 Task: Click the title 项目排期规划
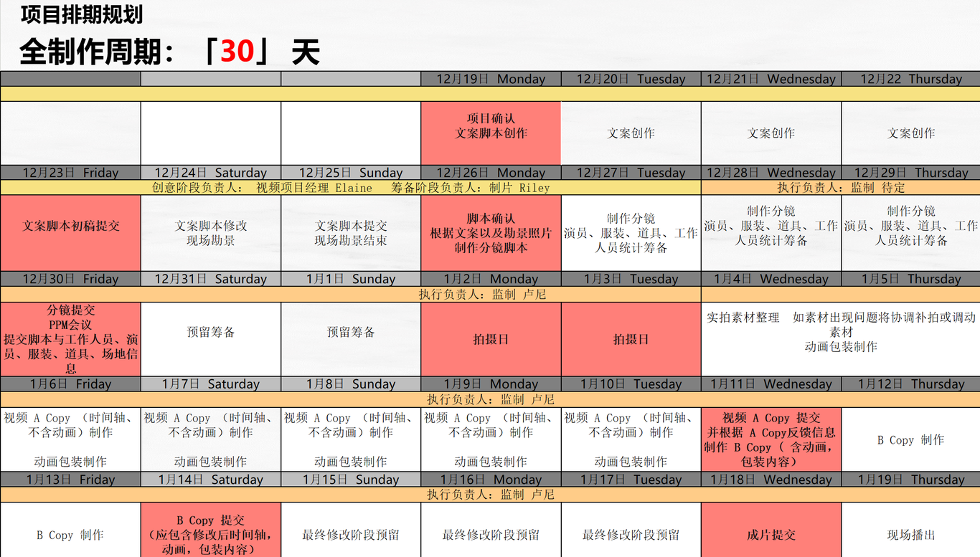(81, 14)
